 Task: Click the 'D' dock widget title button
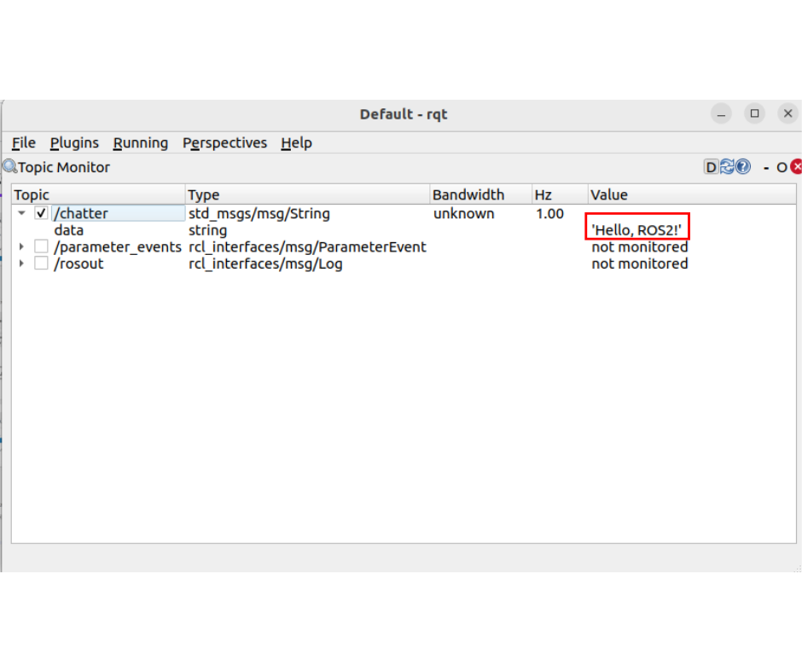pyautogui.click(x=711, y=167)
